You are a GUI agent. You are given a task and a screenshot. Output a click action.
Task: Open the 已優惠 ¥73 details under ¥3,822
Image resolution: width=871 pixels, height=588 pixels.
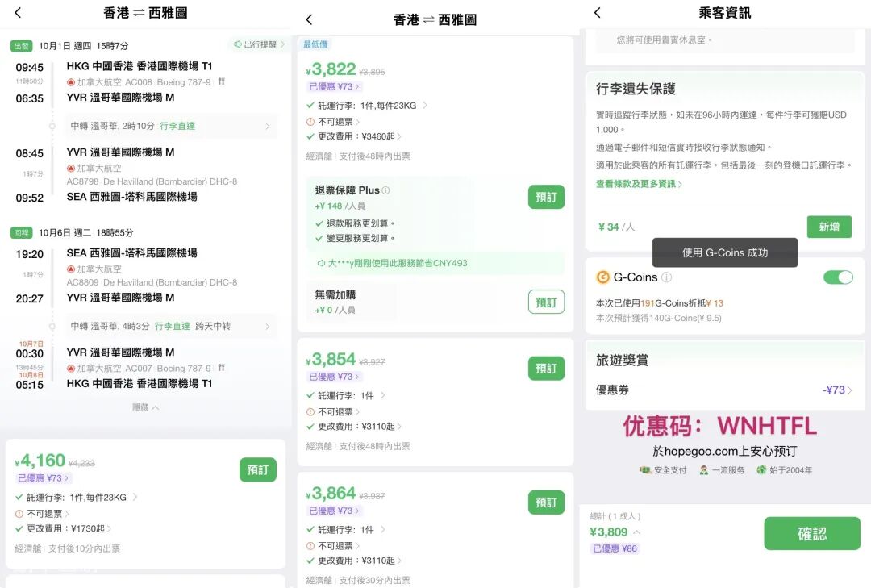pyautogui.click(x=335, y=86)
